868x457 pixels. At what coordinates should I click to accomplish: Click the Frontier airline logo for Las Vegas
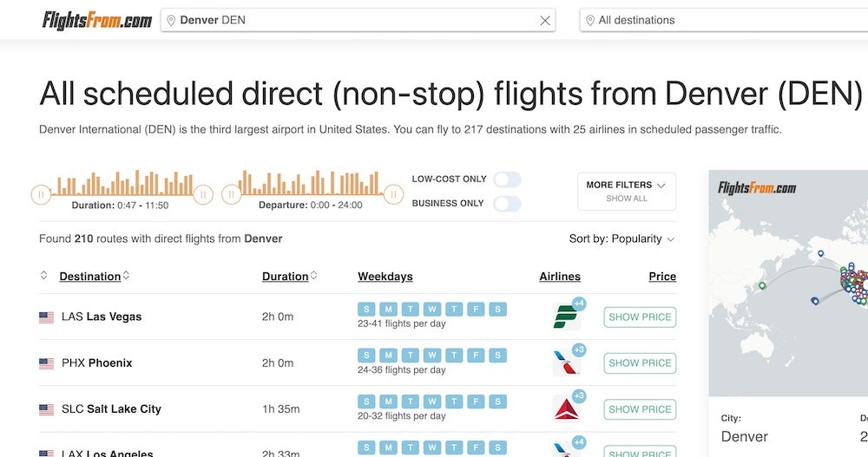tap(565, 317)
